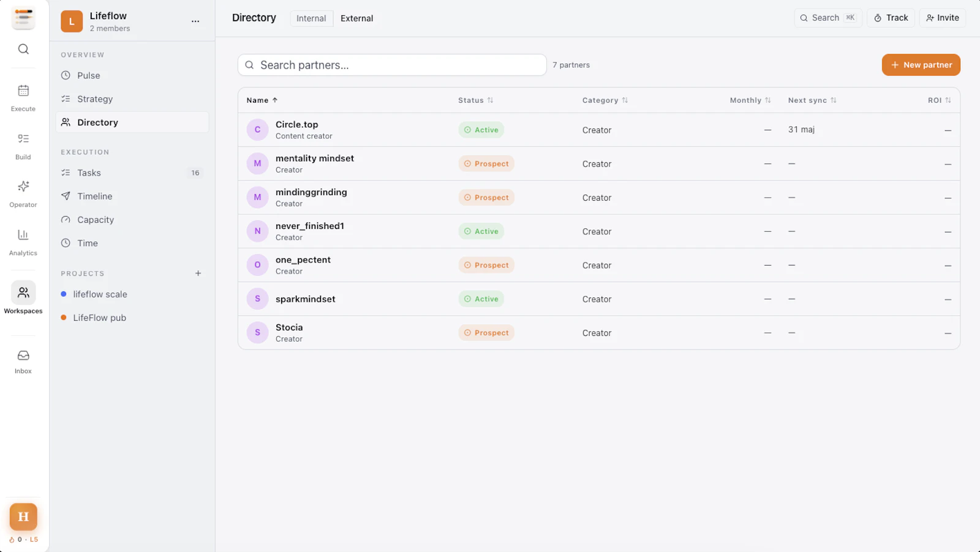980x552 pixels.
Task: Click the 7 partners count label
Action: (x=571, y=65)
